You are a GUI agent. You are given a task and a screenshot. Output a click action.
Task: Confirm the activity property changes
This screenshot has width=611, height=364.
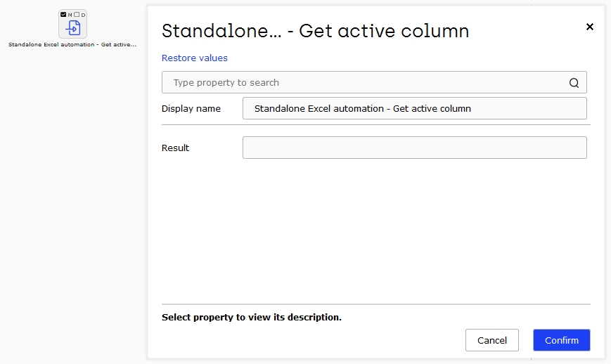(562, 340)
